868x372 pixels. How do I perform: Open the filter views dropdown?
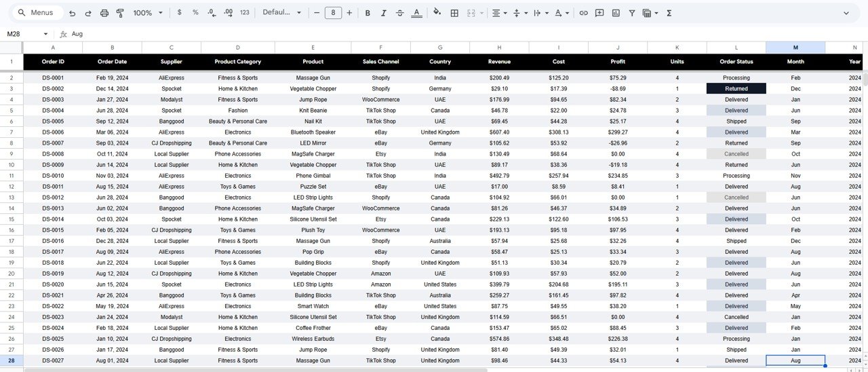tap(650, 13)
